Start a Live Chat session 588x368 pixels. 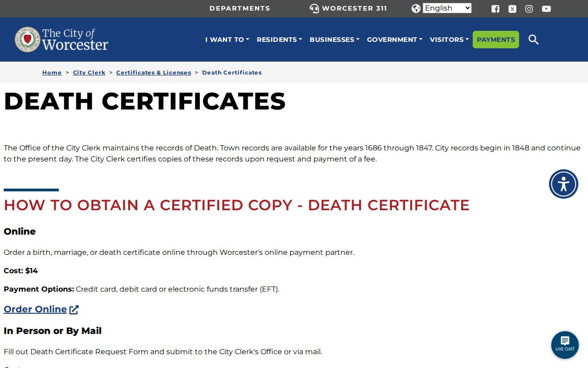pos(565,345)
